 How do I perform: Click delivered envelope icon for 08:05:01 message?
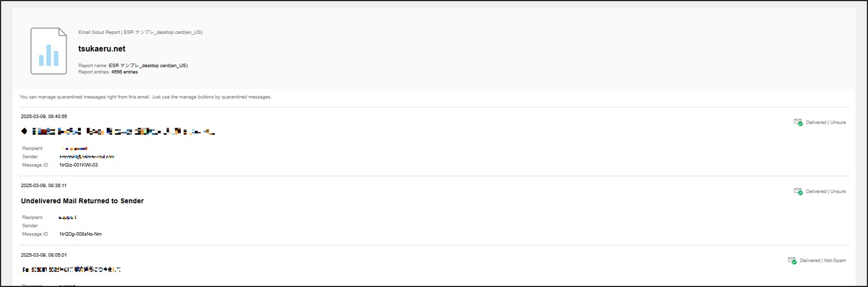792,260
